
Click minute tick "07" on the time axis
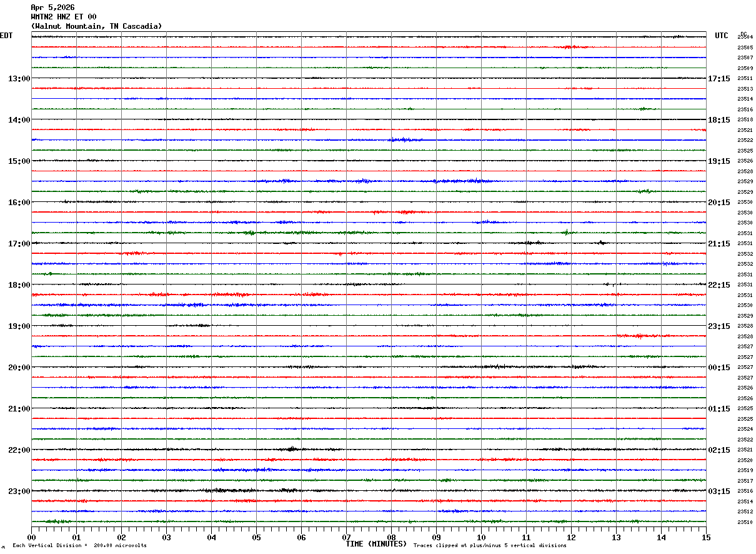[x=346, y=537]
